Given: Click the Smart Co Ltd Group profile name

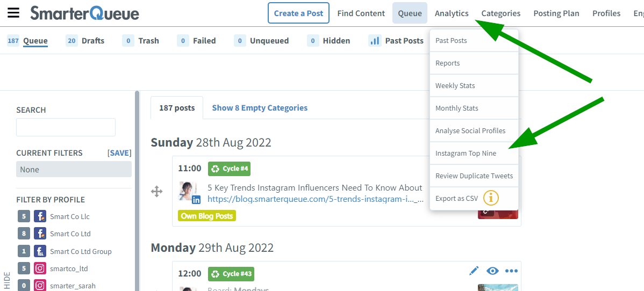Looking at the screenshot, I should [x=81, y=251].
